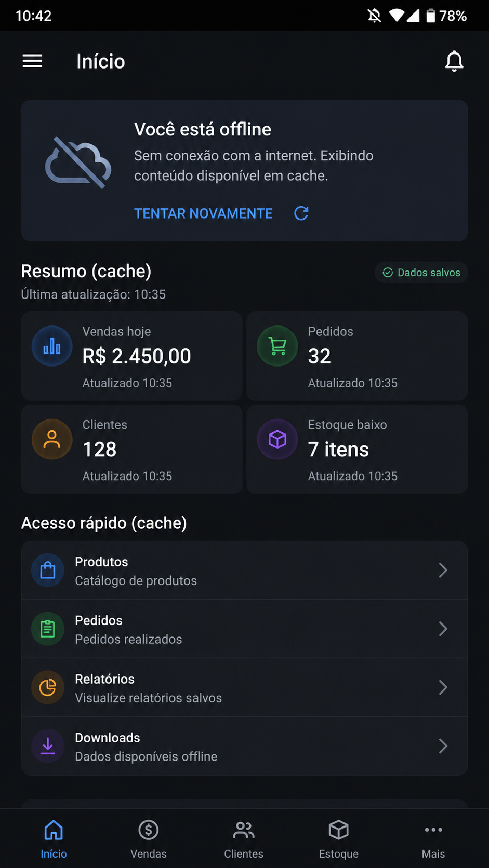
Task: Go to the Estoque bottom tab
Action: click(x=339, y=839)
